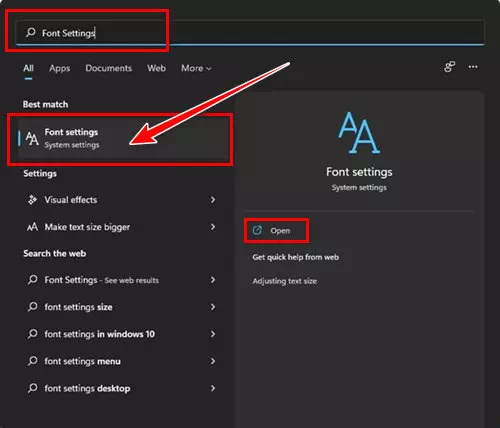Image resolution: width=500 pixels, height=428 pixels.
Task: Follow the Adjusting text size link
Action: (x=284, y=281)
